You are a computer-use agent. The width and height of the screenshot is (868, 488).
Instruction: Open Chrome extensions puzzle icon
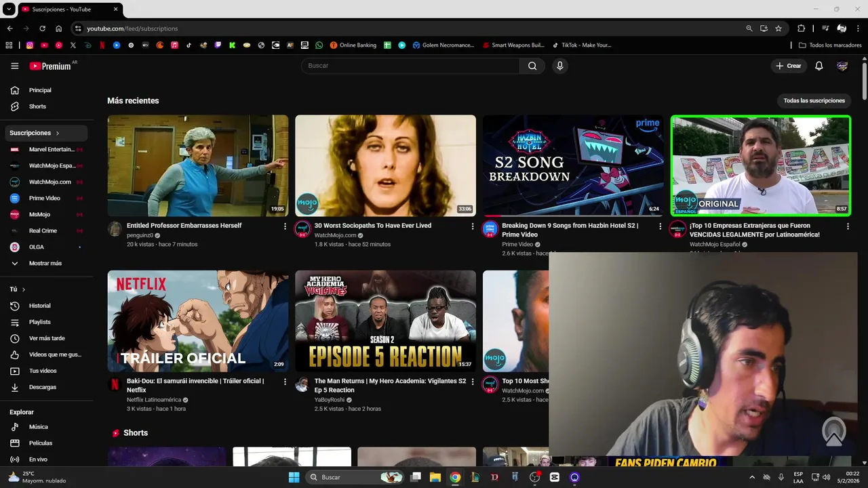(801, 28)
